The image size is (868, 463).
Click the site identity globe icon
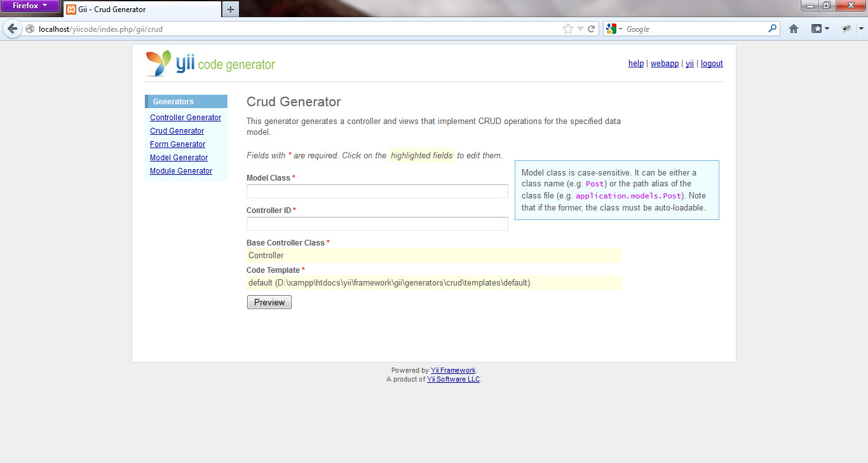(30, 29)
